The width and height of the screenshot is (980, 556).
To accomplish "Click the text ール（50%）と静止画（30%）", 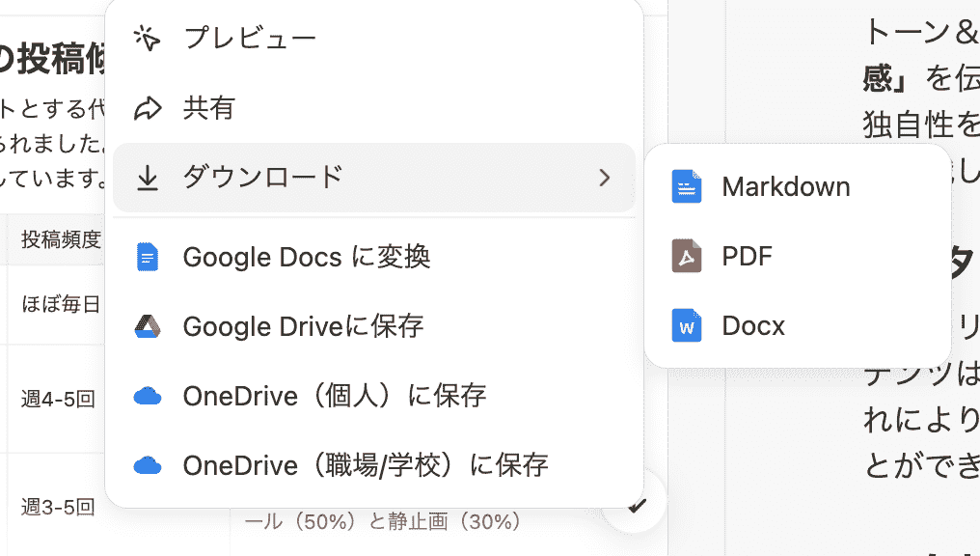I will 383,521.
